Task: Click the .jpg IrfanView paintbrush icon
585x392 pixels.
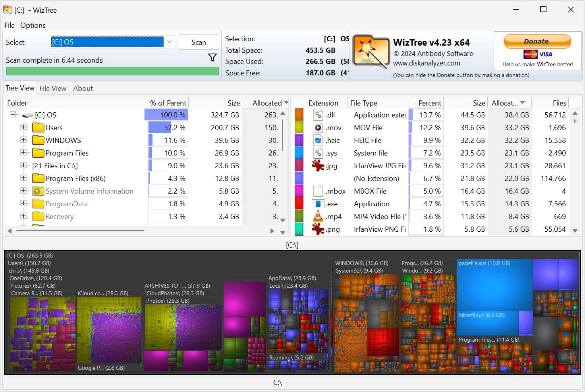Action: pyautogui.click(x=318, y=165)
